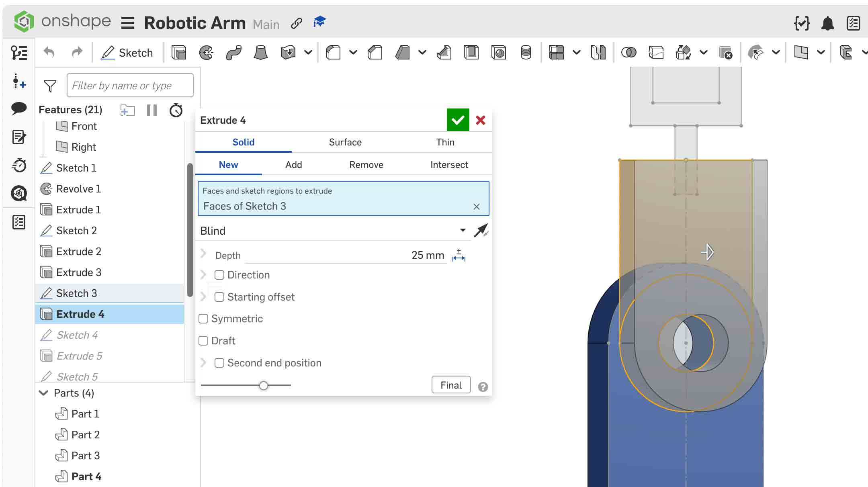868x487 pixels.
Task: Open the Sweep tool
Action: (x=234, y=52)
